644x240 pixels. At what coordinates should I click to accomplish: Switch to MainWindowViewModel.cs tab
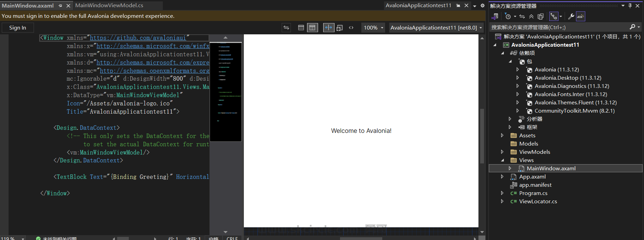[109, 5]
